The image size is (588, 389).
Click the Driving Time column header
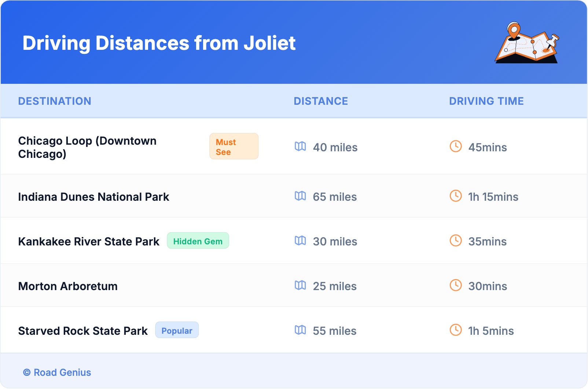tap(486, 101)
